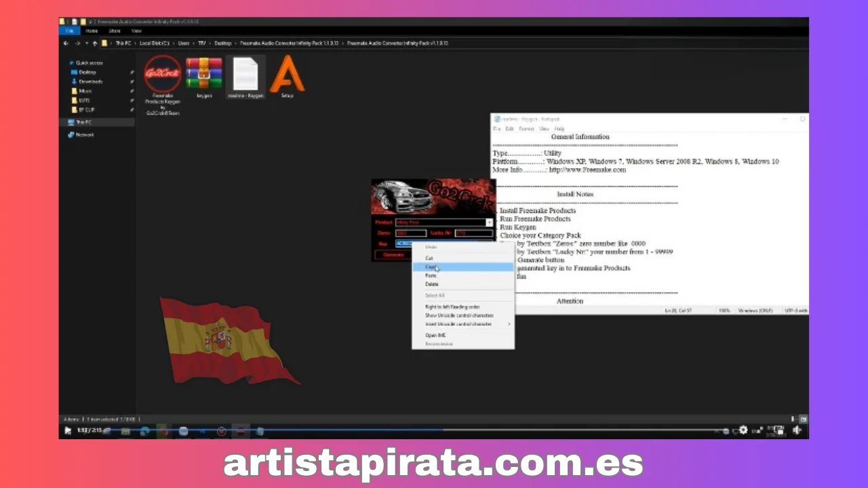Choose Copy from the context menu
The image size is (868, 488).
click(x=430, y=267)
